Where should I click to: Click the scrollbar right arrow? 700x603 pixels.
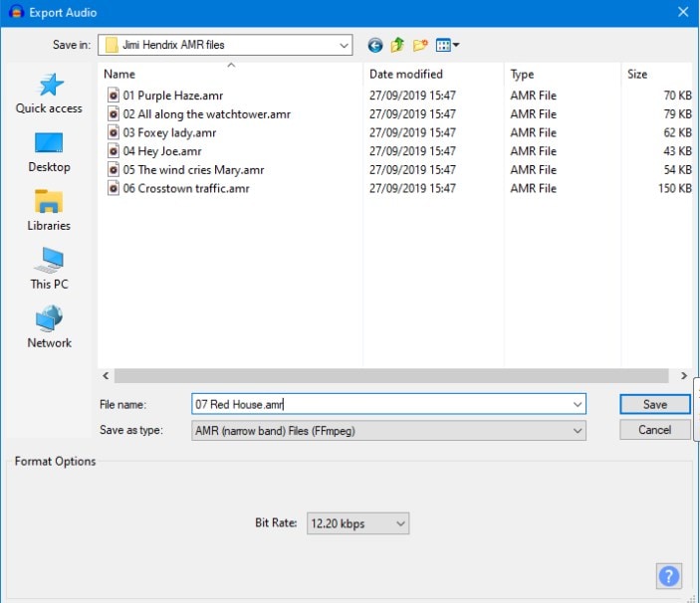coord(683,375)
